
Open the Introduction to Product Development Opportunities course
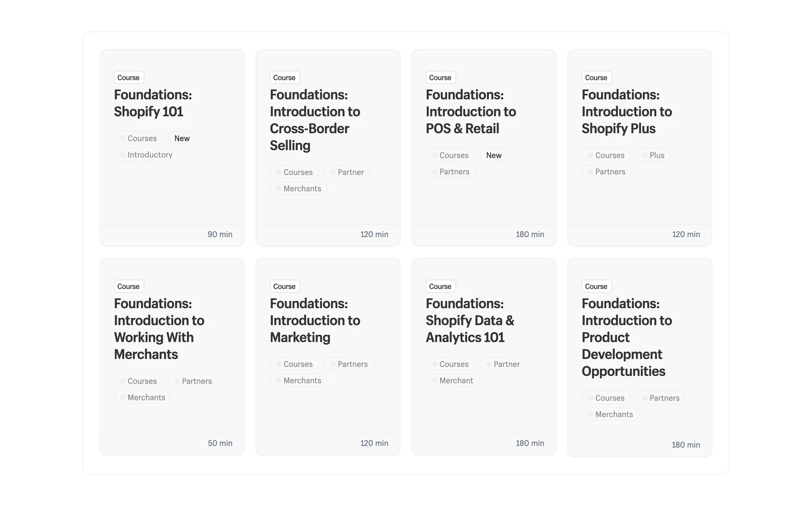626,337
